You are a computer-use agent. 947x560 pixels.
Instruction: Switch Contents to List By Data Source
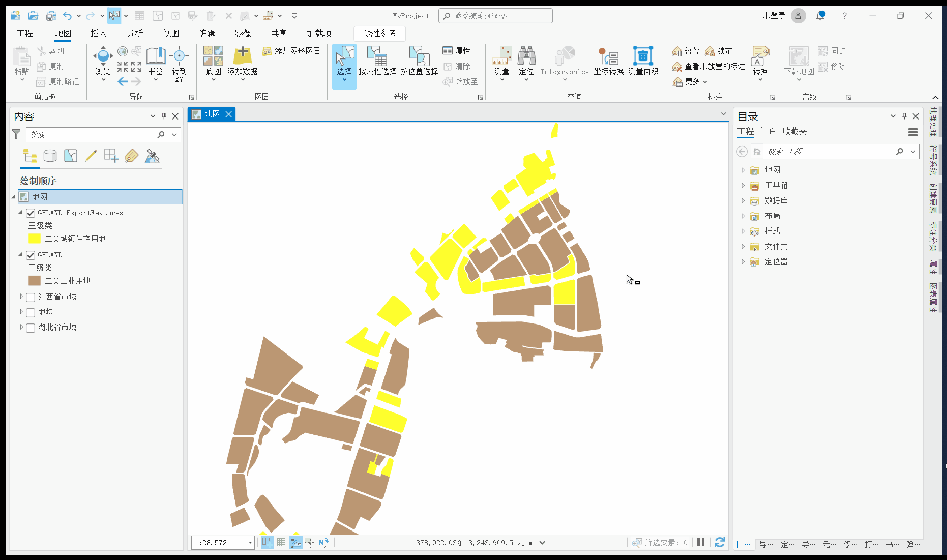point(50,156)
